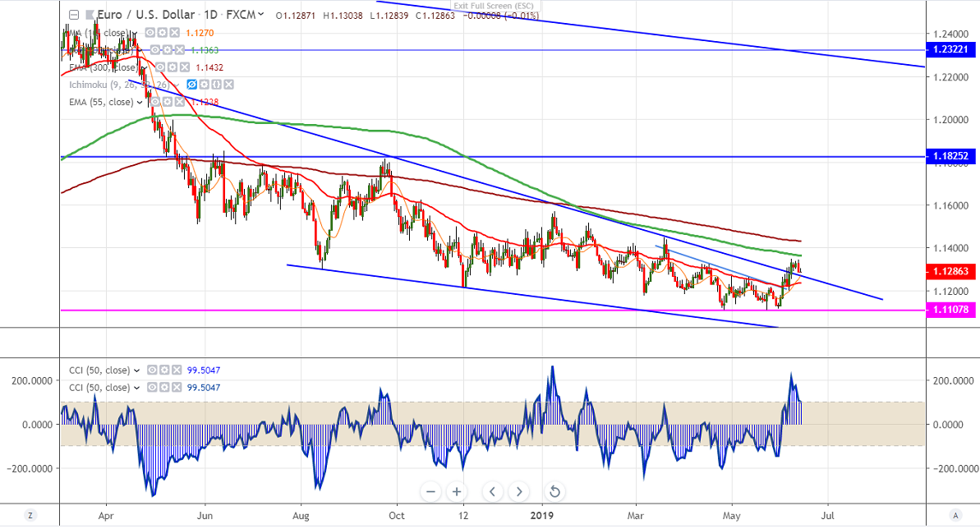The height and width of the screenshot is (529, 980).
Task: Zoom out the chart with minus button
Action: click(x=430, y=491)
